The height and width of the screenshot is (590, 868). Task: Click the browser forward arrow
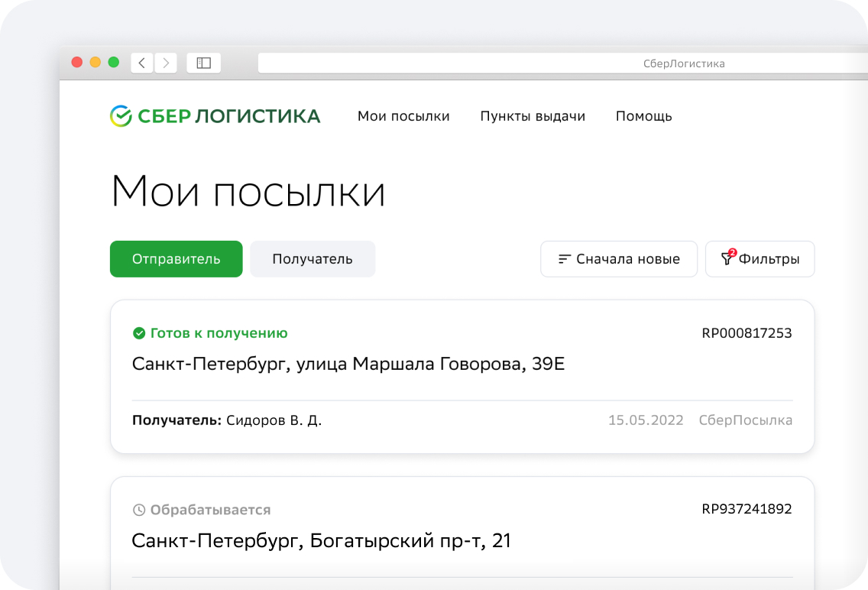point(166,63)
